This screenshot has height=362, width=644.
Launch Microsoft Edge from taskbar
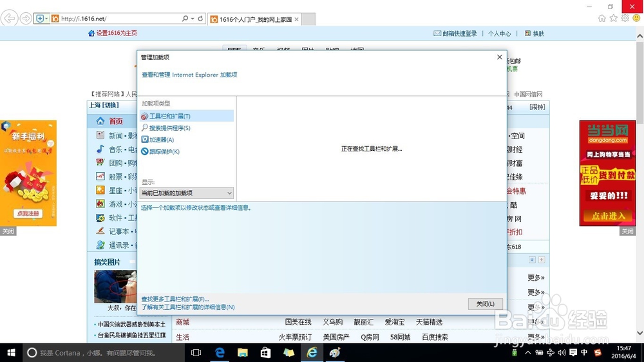click(x=220, y=352)
